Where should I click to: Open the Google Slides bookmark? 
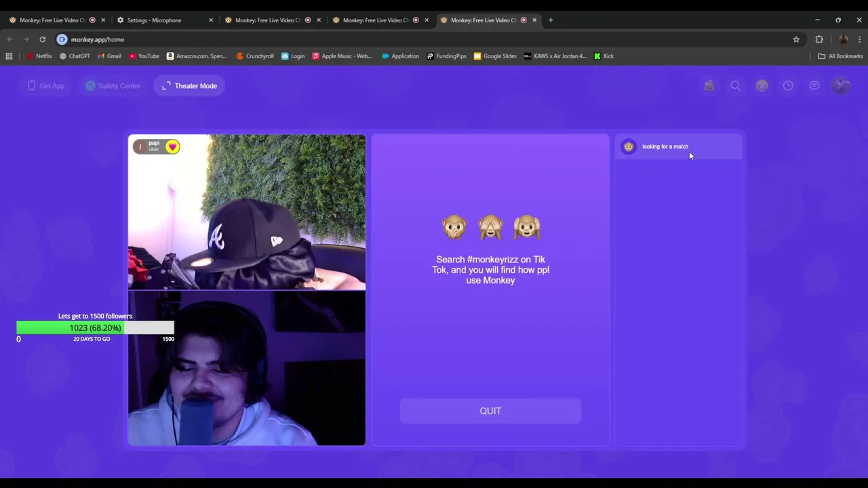click(495, 56)
